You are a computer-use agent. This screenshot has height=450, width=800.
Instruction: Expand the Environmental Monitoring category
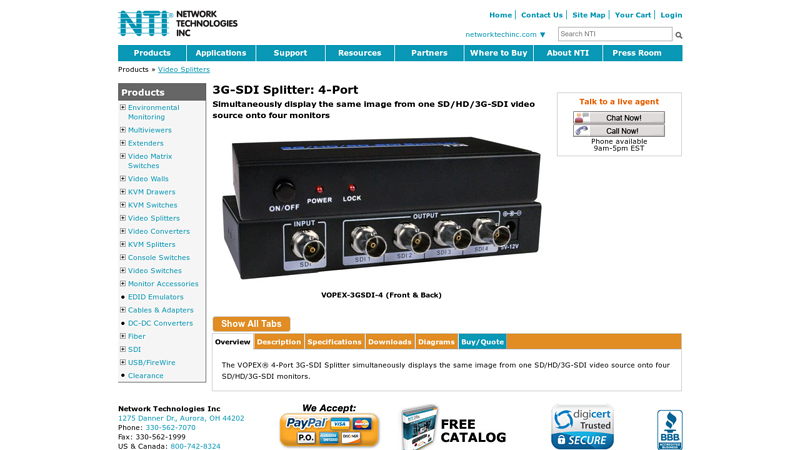pos(122,108)
